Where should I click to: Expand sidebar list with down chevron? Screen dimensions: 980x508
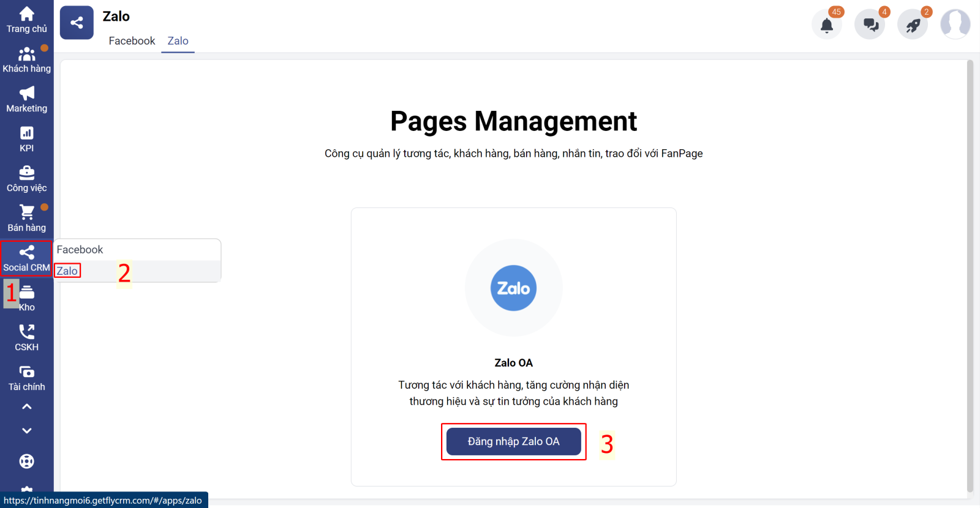click(x=26, y=430)
